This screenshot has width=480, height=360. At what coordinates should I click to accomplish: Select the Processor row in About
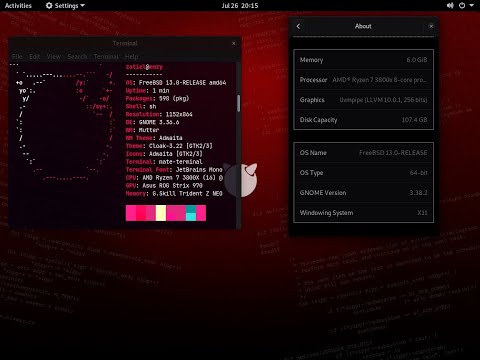click(363, 80)
